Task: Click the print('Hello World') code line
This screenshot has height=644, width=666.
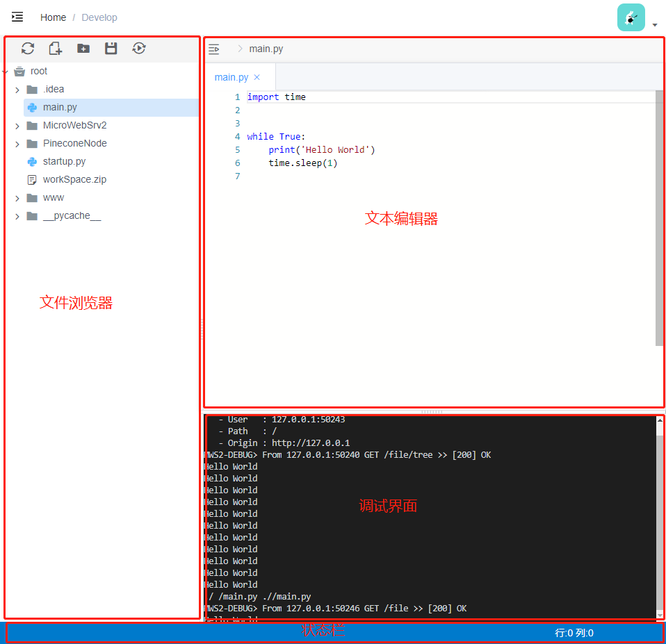Action: pos(322,149)
